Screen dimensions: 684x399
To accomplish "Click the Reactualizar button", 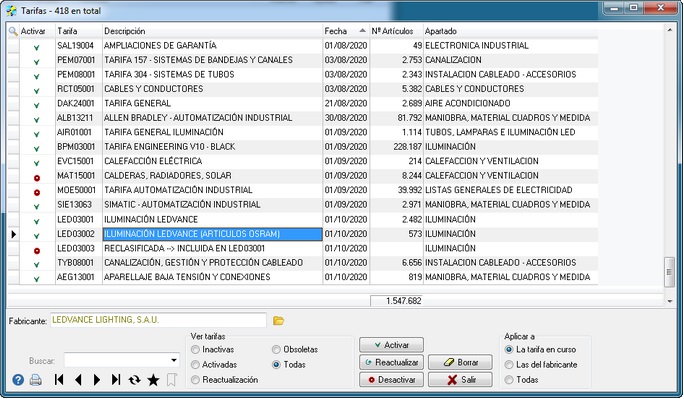I will [391, 362].
